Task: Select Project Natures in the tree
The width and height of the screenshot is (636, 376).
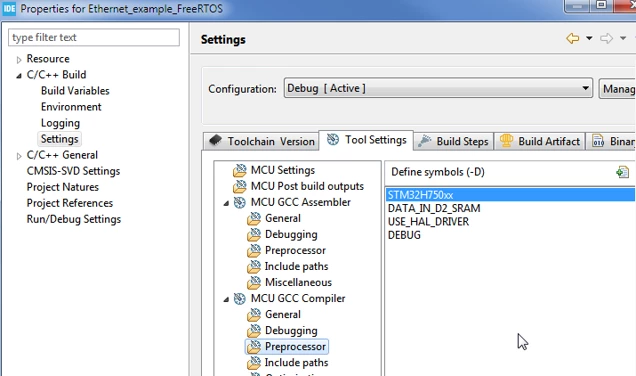Action: [x=62, y=187]
